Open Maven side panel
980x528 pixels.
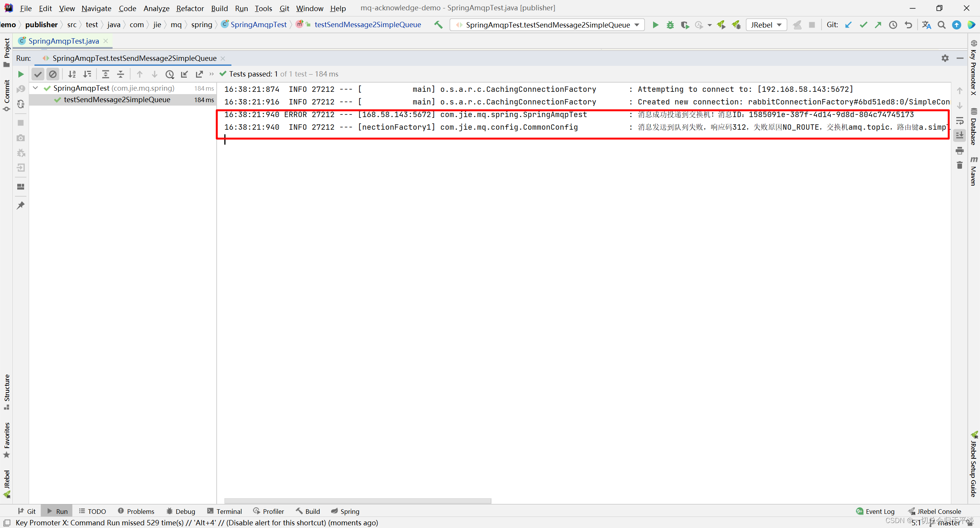(x=974, y=171)
